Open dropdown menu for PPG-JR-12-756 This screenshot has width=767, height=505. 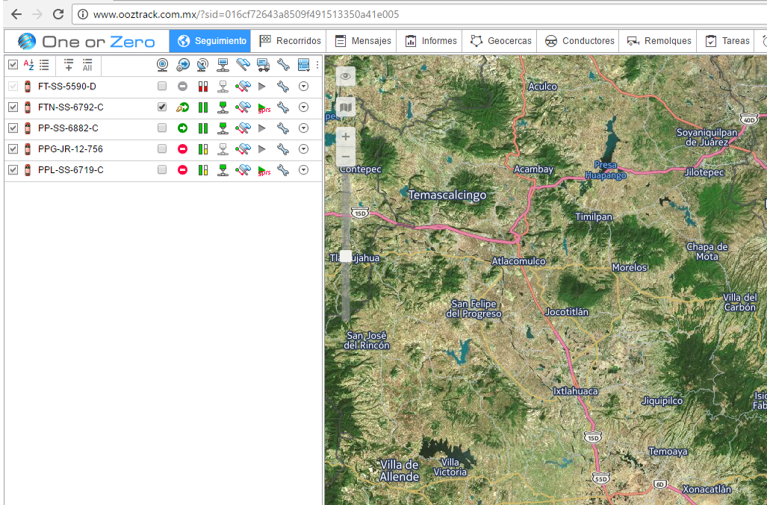(304, 149)
